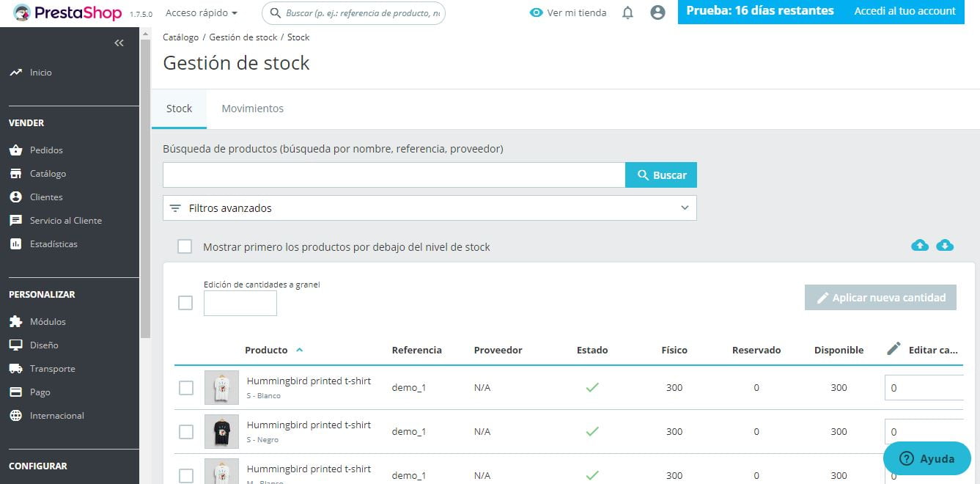Click the cloud import download icon
This screenshot has height=484, width=980.
[945, 245]
